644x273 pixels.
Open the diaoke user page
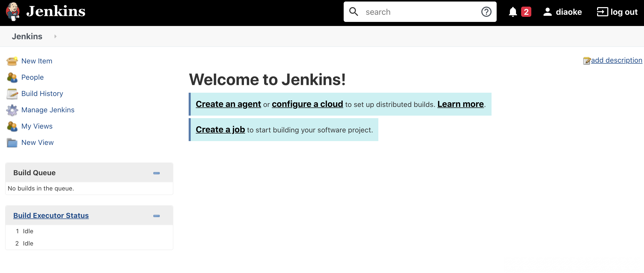coord(569,12)
